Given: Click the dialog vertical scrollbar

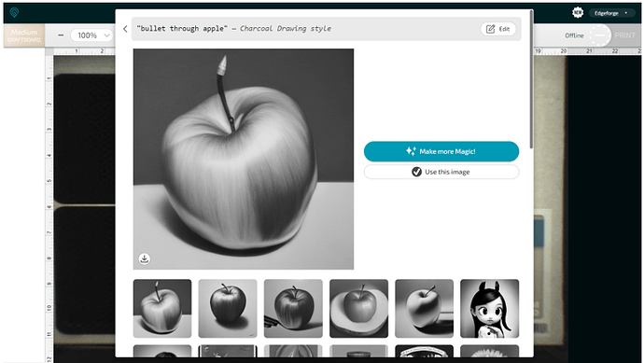Looking at the screenshot, I should point(531,79).
